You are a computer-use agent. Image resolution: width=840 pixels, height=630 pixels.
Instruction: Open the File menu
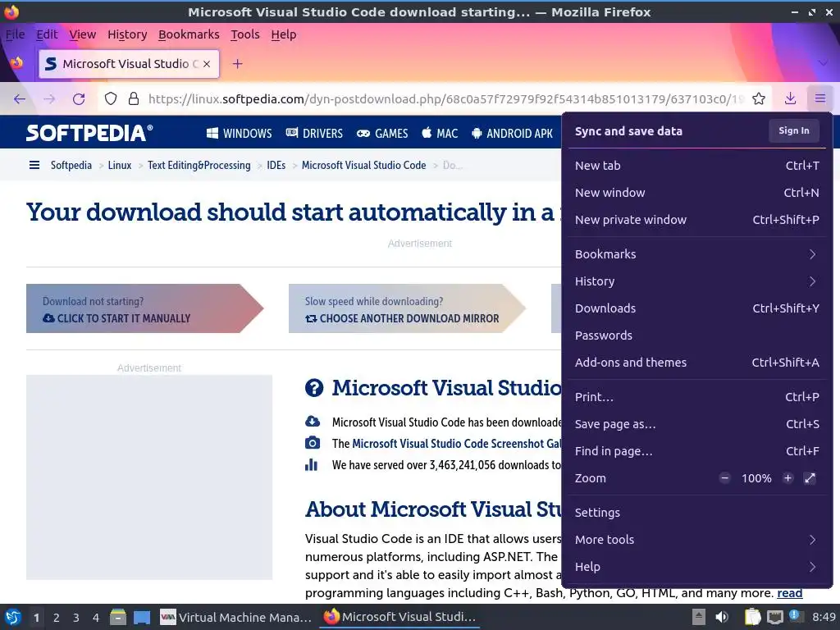click(15, 34)
